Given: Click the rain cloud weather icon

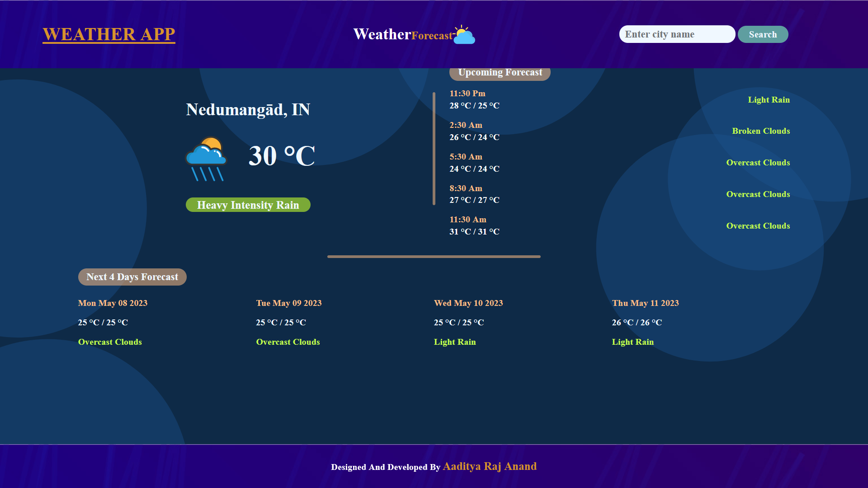Looking at the screenshot, I should point(206,158).
